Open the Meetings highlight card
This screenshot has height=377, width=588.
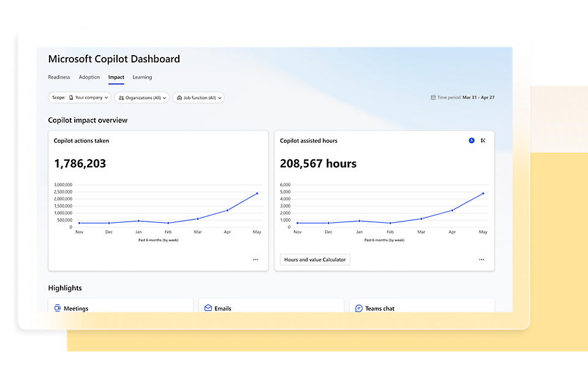pyautogui.click(x=121, y=305)
